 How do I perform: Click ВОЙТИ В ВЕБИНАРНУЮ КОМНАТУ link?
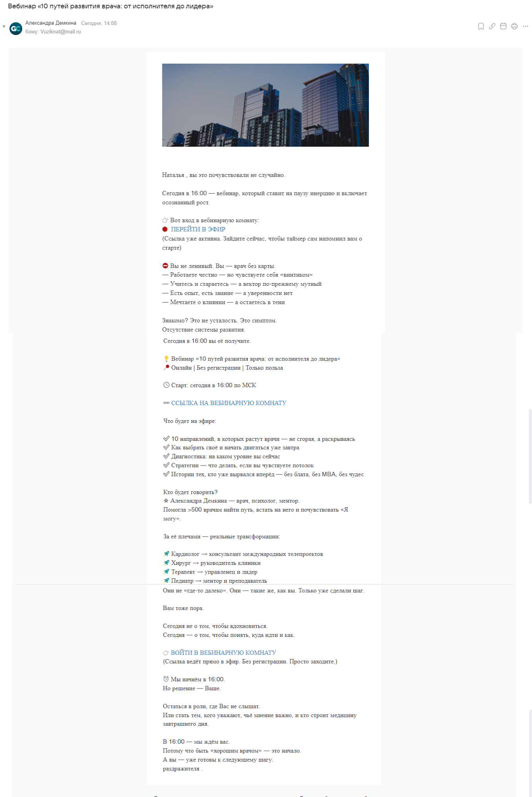tap(223, 653)
